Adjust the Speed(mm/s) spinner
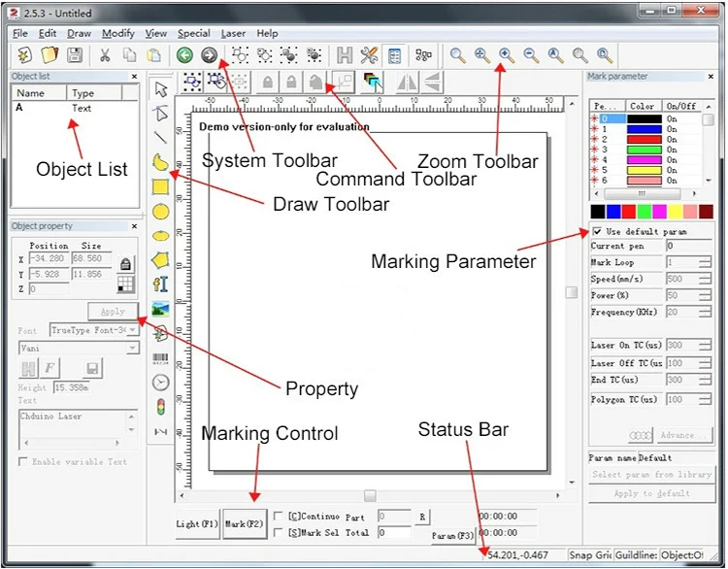Viewport: 728px width, 569px height. tap(705, 279)
